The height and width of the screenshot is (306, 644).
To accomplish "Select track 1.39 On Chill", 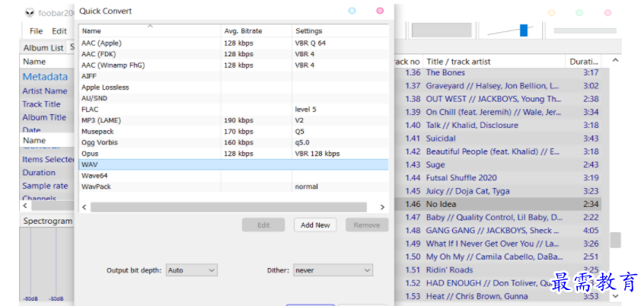I will 497,112.
